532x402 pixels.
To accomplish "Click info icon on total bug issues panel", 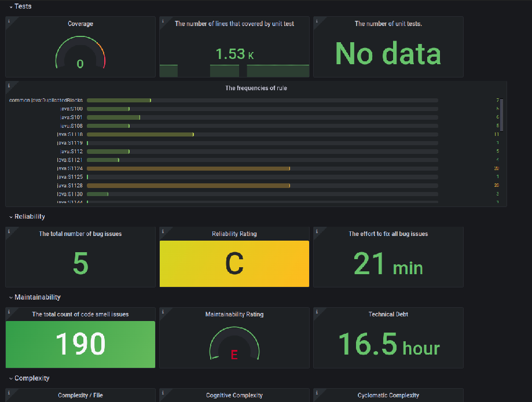I will (9, 231).
